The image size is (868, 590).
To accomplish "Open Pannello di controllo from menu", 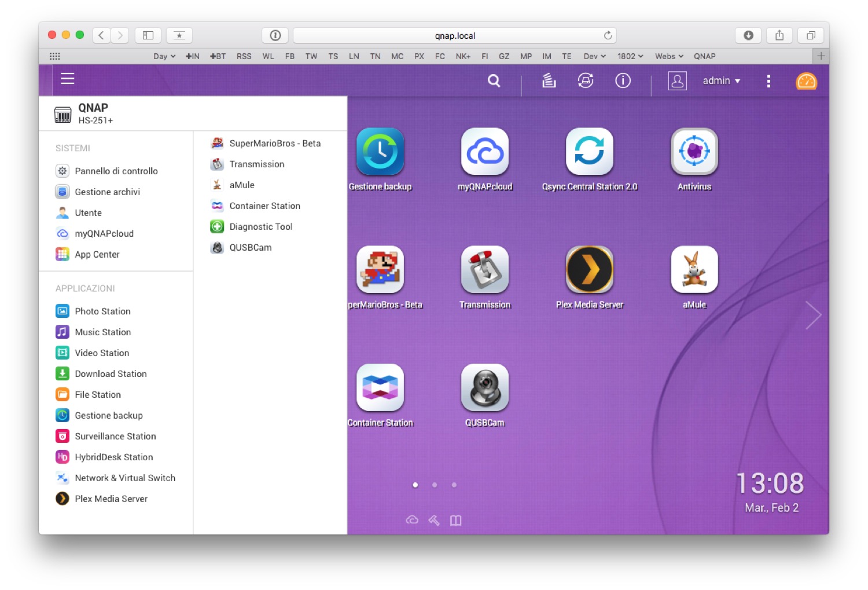I will (116, 171).
